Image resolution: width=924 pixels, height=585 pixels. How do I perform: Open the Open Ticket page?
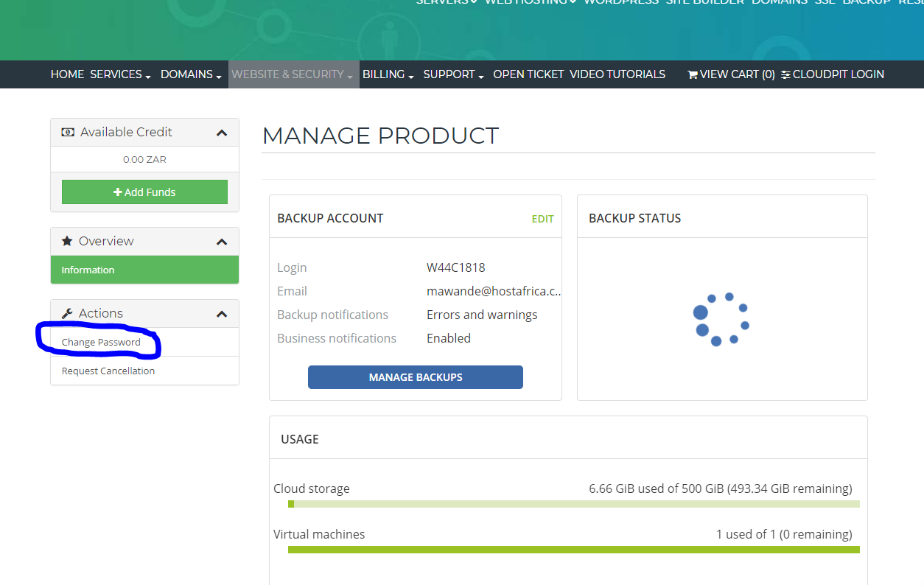[528, 74]
